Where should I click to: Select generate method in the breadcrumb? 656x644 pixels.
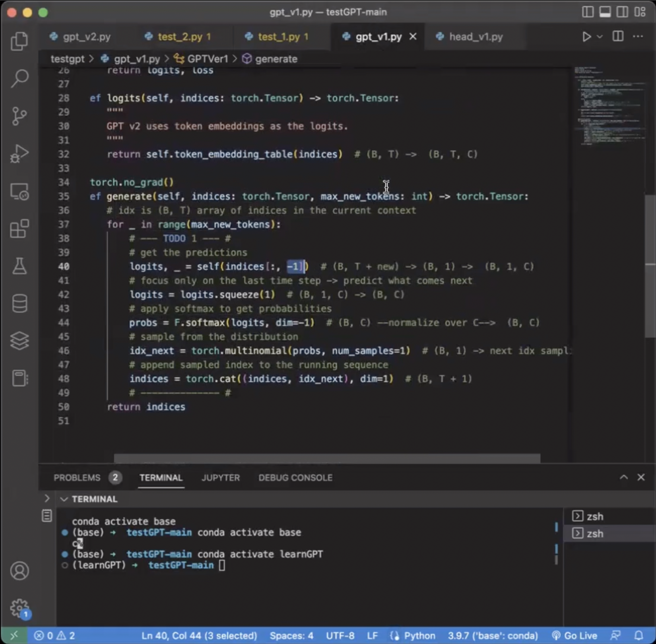[x=276, y=59]
